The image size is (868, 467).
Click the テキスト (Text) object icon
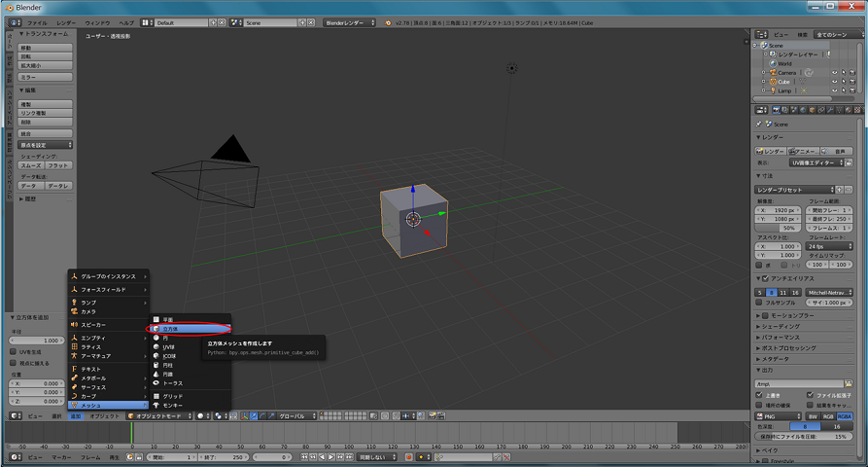click(x=73, y=370)
